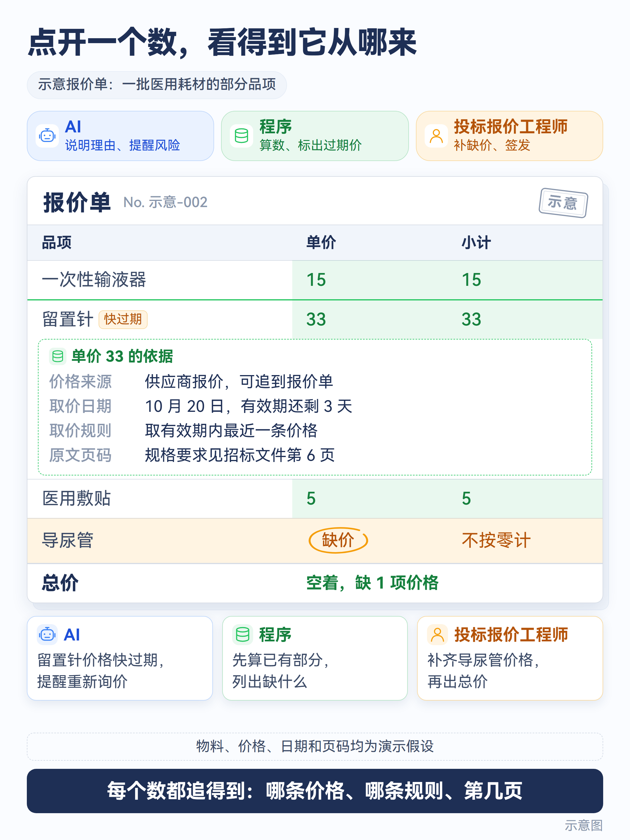630x840 pixels.
Task: Select the 单价 column header
Action: (x=321, y=242)
